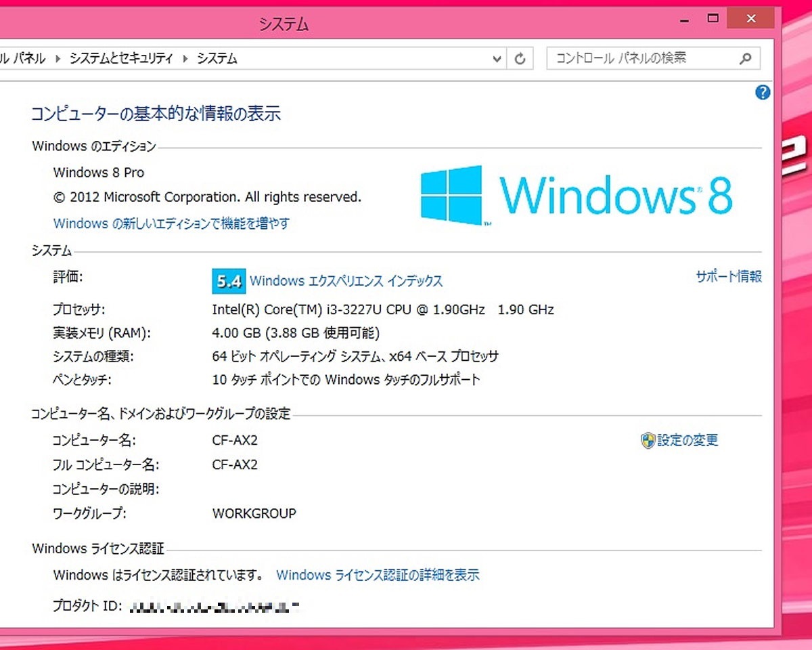Open Windows ライセンス認証の詳細を表示 link

(x=378, y=576)
